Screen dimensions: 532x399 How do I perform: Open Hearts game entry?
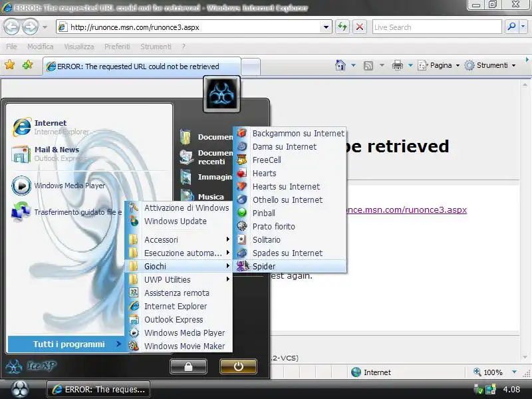pyautogui.click(x=289, y=174)
